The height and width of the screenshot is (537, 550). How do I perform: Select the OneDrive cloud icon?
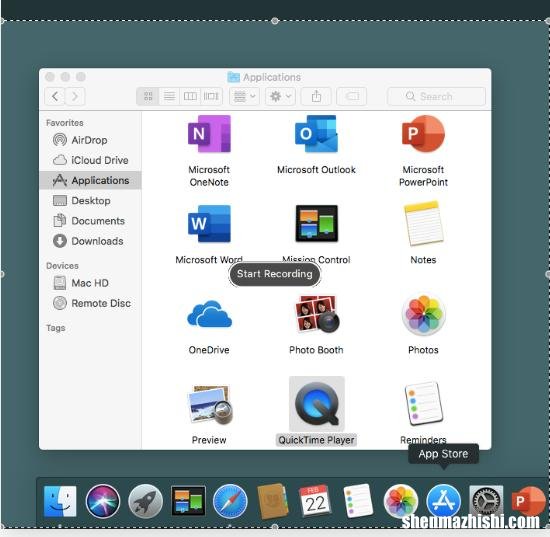(209, 314)
